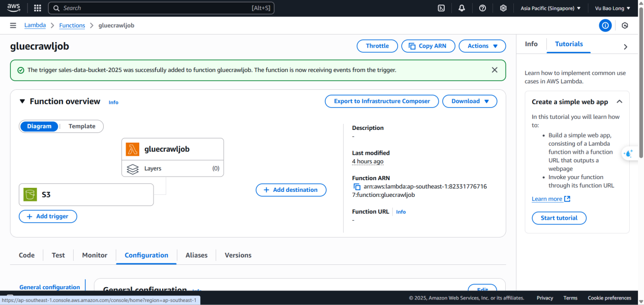Viewport: 644px width, 305px height.
Task: Switch the help panel to the Info tab
Action: [x=531, y=44]
